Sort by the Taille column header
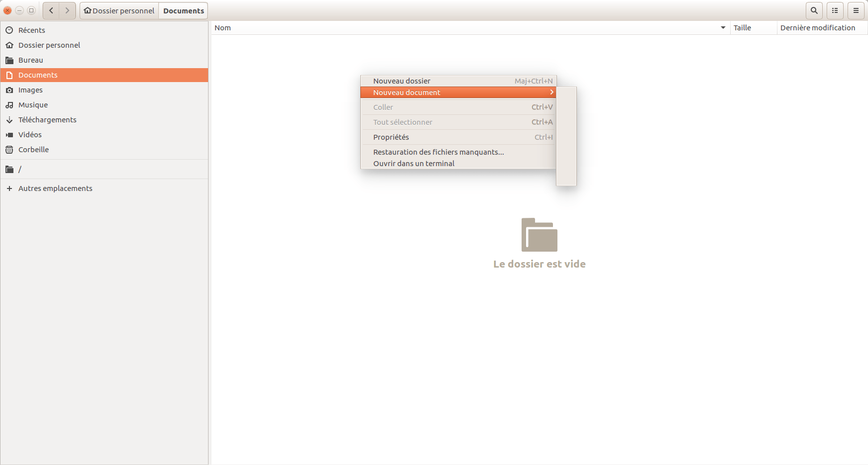This screenshot has height=465, width=868. point(754,28)
